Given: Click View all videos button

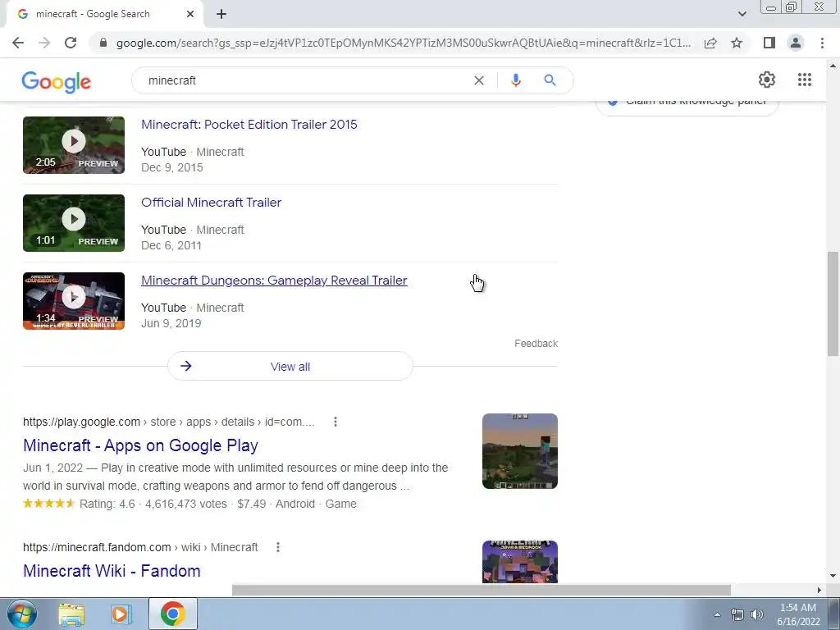Looking at the screenshot, I should click(x=290, y=367).
